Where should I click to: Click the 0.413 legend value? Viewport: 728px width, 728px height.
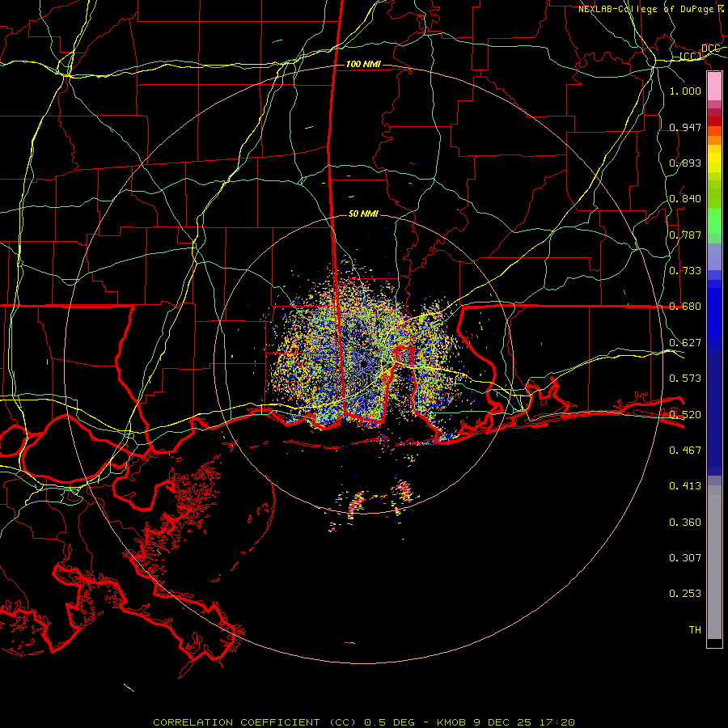point(685,485)
